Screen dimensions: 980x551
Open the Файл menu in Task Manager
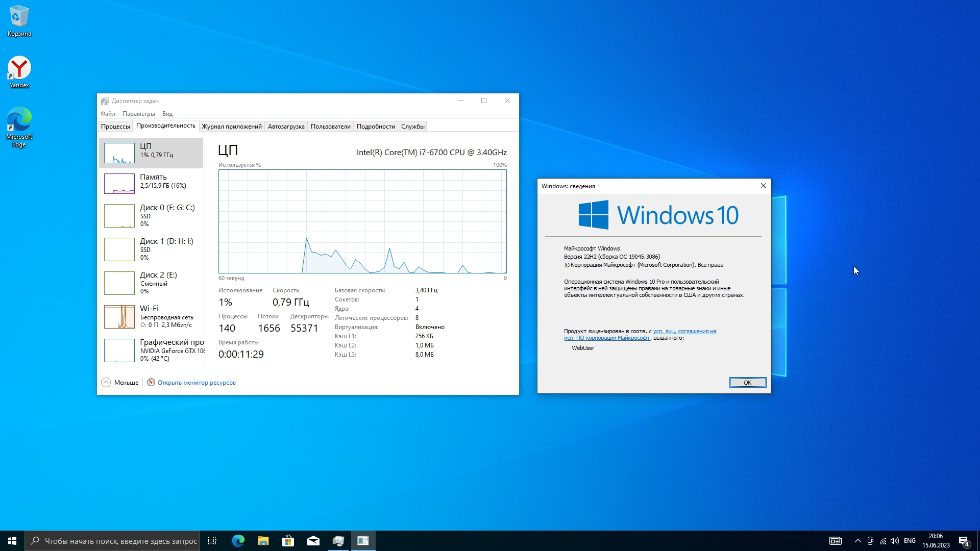108,114
